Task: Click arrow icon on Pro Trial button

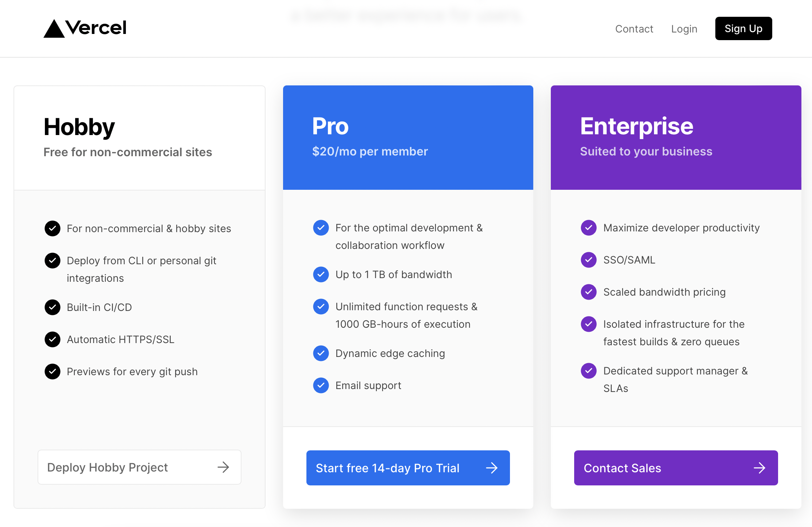Action: 492,468
